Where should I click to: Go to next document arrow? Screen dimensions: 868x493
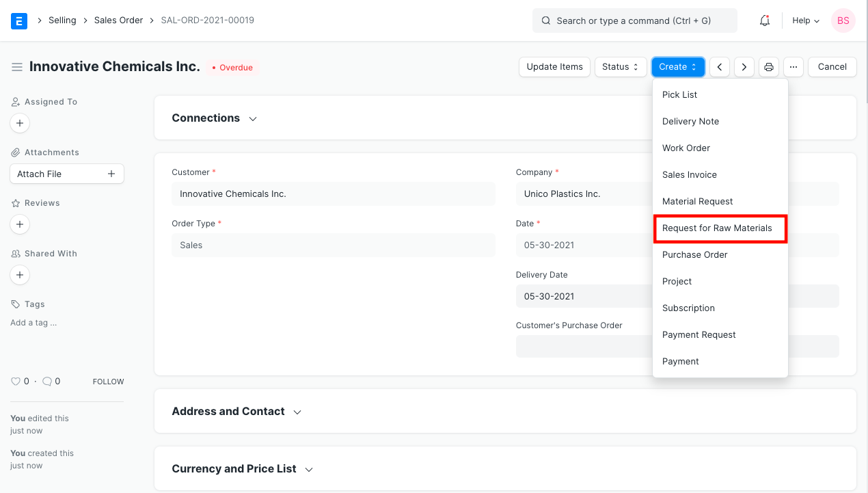pos(744,67)
